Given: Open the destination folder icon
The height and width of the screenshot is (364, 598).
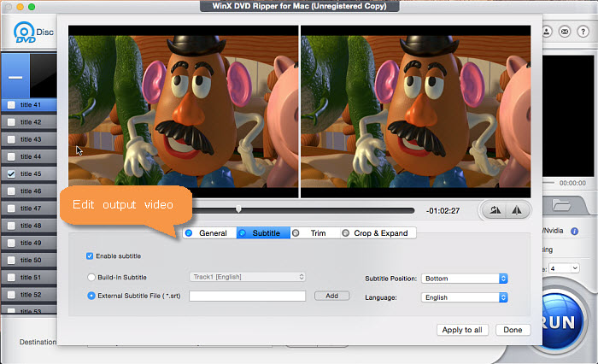Looking at the screenshot, I should [x=561, y=205].
